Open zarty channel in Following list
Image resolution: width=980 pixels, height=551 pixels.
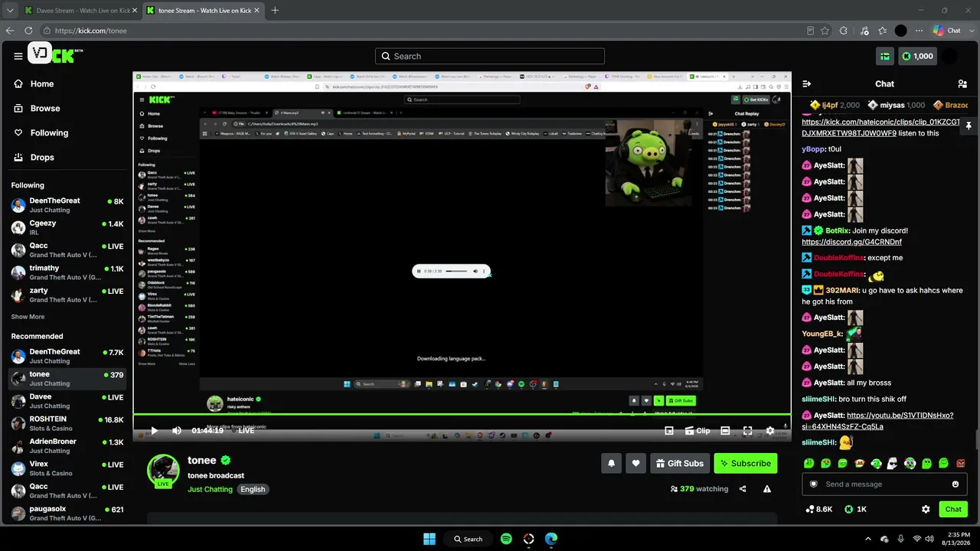point(67,295)
